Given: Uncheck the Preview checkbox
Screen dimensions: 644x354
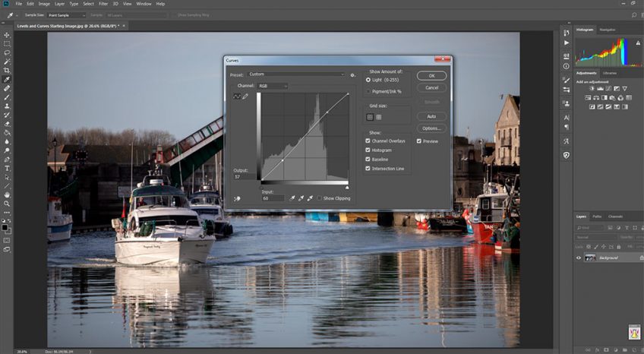Looking at the screenshot, I should pyautogui.click(x=419, y=141).
